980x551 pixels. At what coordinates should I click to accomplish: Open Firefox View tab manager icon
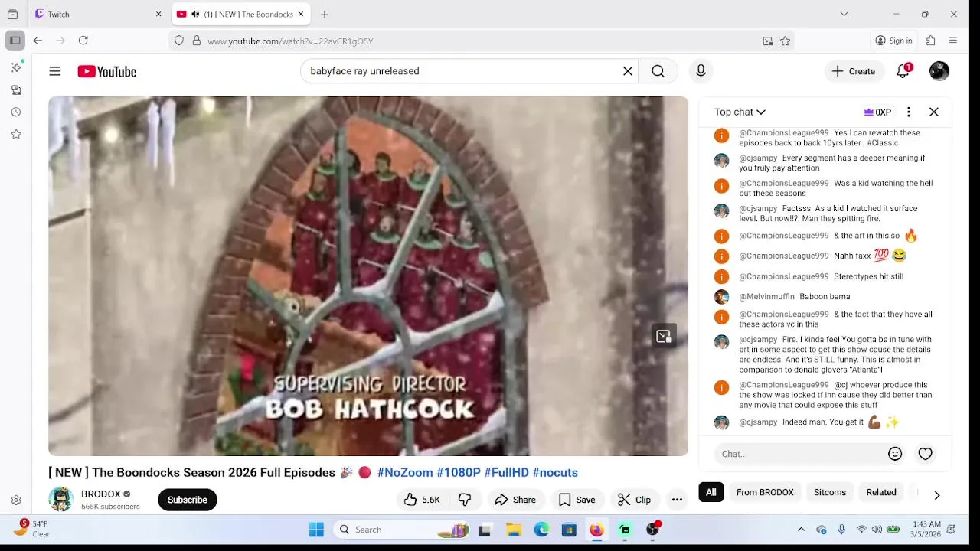(12, 15)
